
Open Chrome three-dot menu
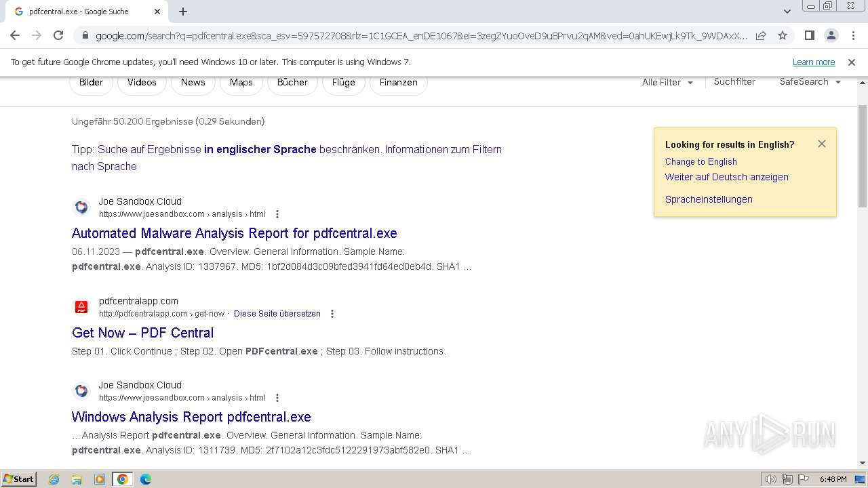pos(852,35)
